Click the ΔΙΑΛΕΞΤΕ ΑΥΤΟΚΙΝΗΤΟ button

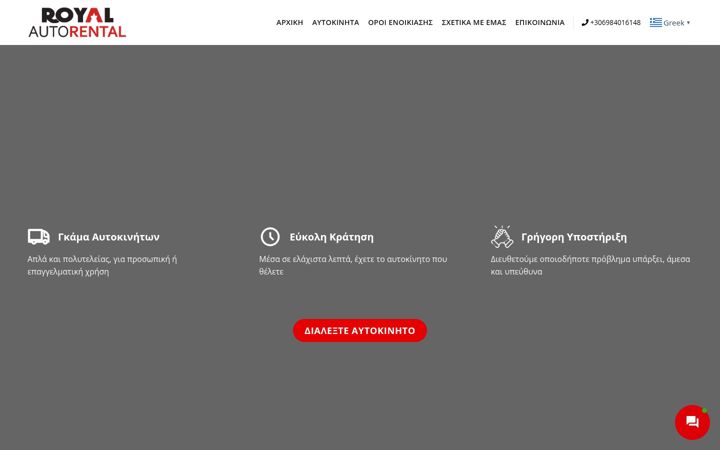pos(360,331)
